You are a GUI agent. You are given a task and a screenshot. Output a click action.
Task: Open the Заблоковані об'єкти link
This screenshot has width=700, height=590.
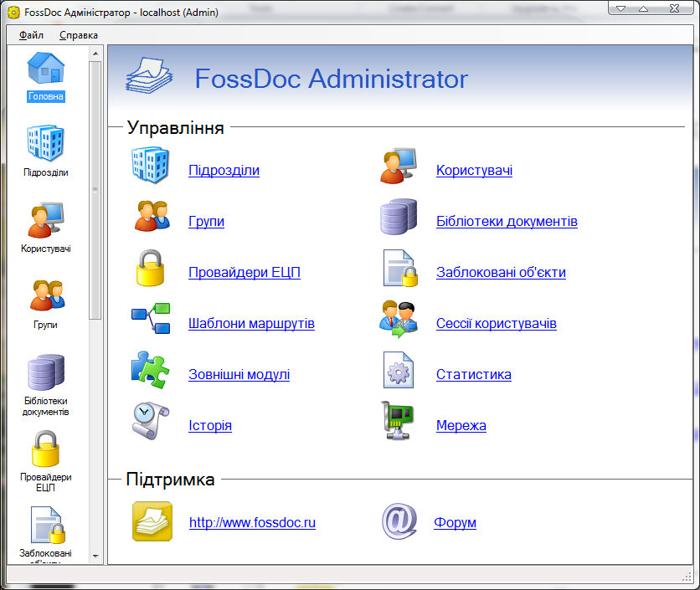[501, 272]
